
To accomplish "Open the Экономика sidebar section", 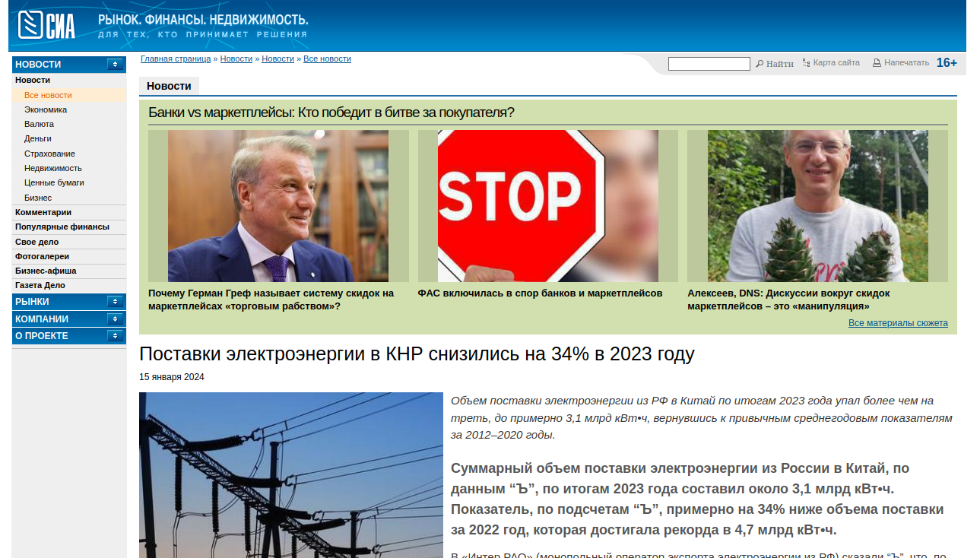I will pyautogui.click(x=46, y=109).
